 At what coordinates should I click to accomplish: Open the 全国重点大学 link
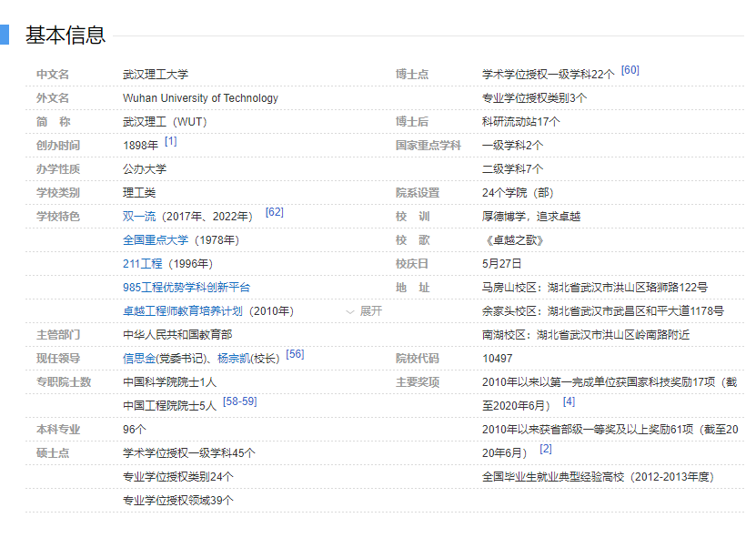click(156, 240)
